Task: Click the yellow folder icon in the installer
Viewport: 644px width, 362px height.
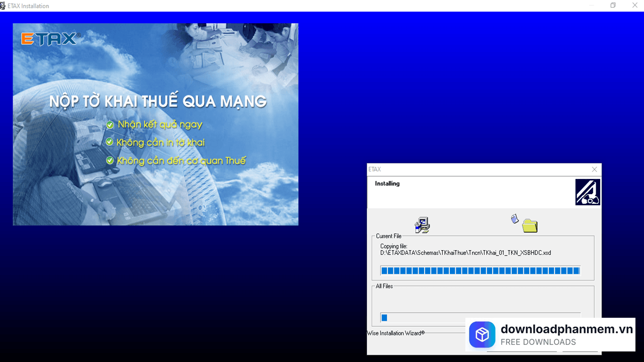Action: (530, 226)
